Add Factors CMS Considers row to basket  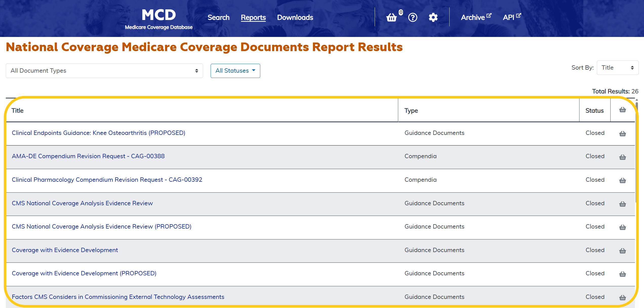point(622,298)
